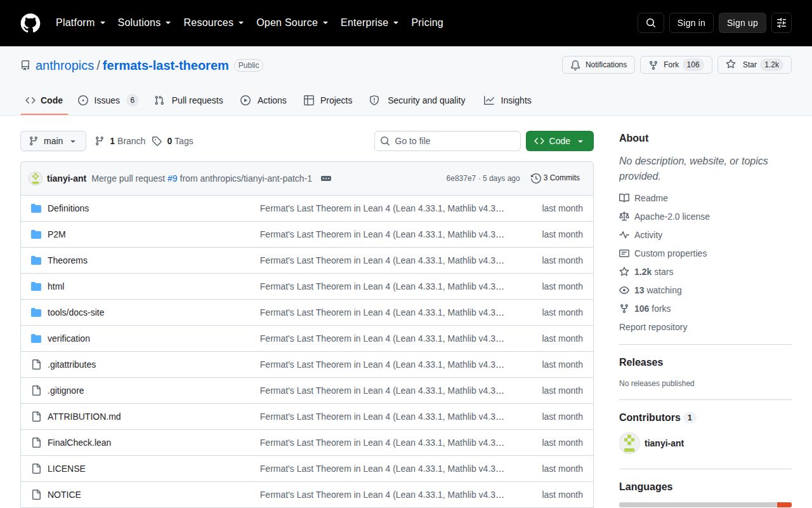Click the FinalCheck.lean file icon

pyautogui.click(x=36, y=443)
